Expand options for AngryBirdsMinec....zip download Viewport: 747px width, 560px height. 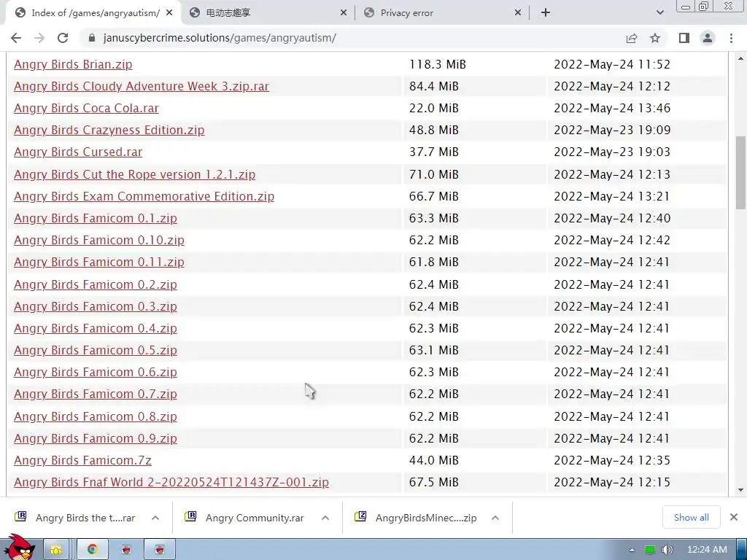click(495, 518)
